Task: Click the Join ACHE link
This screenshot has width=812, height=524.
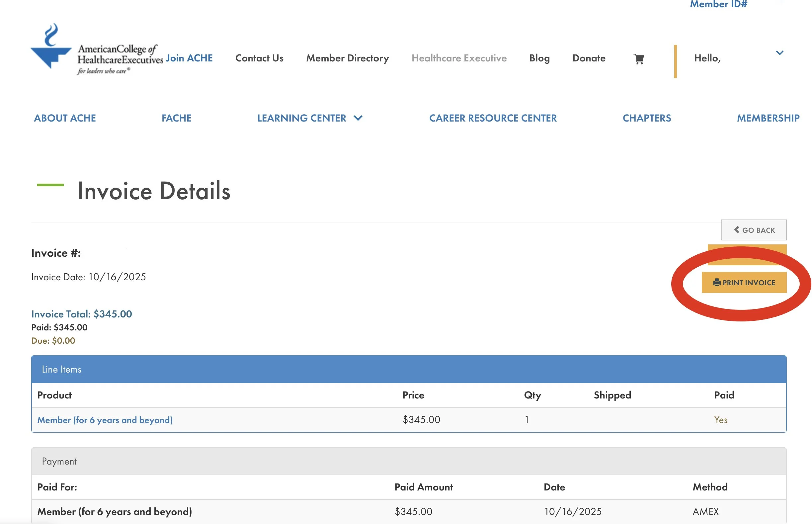Action: (189, 58)
